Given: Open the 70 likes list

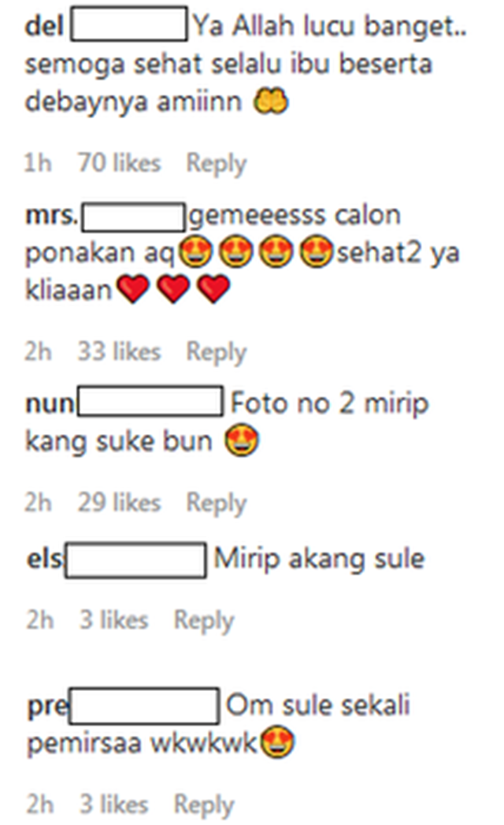Looking at the screenshot, I should [x=119, y=162].
